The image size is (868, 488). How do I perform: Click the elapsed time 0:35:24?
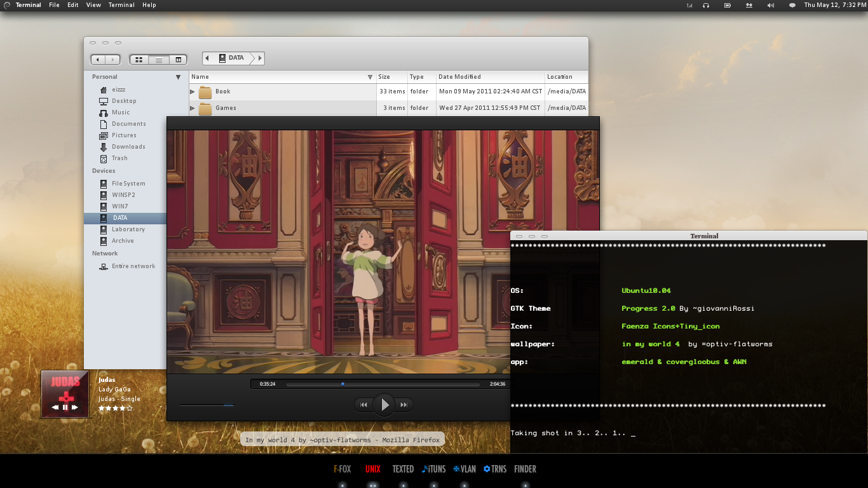[x=268, y=384]
